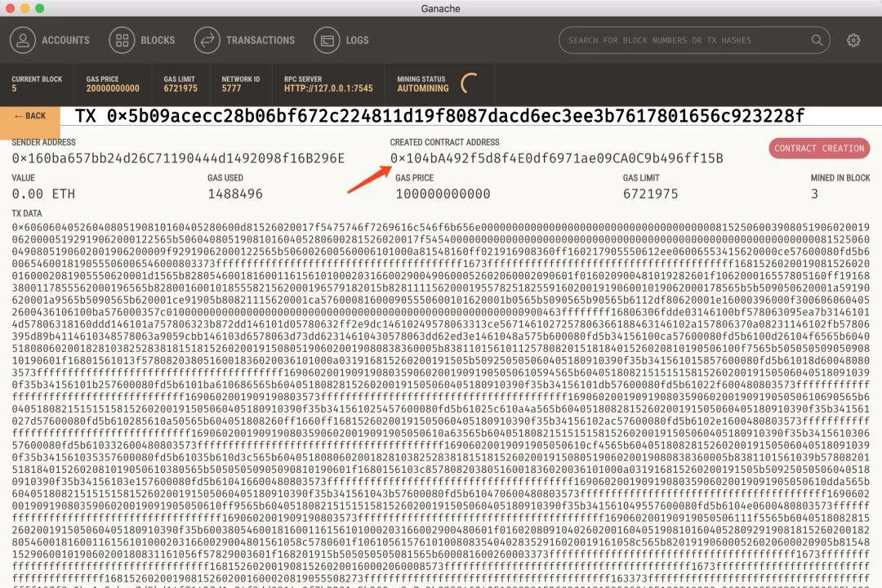Click the first line of TX data

[440, 227]
